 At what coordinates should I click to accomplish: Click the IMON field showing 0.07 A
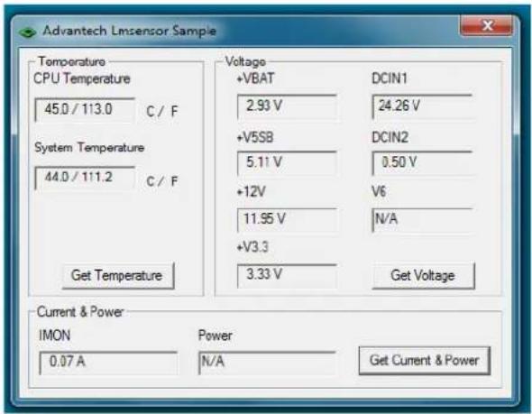[108, 363]
